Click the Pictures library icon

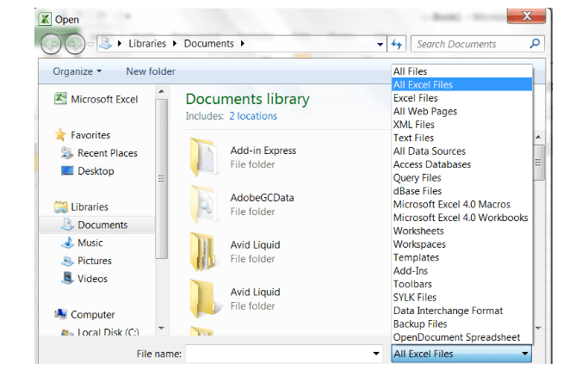[x=67, y=261]
